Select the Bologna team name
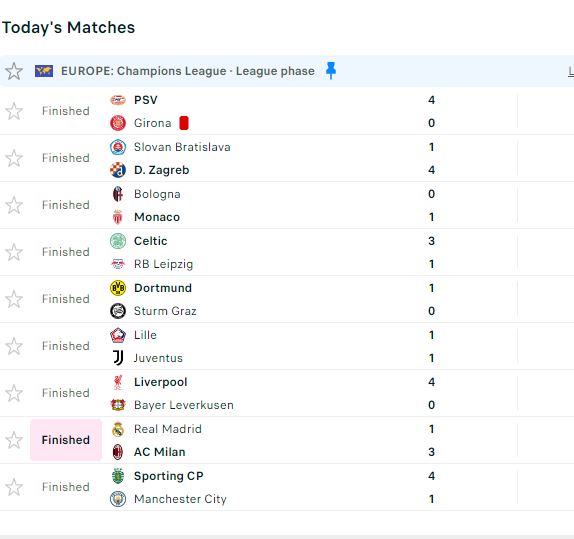This screenshot has height=539, width=574. click(x=157, y=194)
